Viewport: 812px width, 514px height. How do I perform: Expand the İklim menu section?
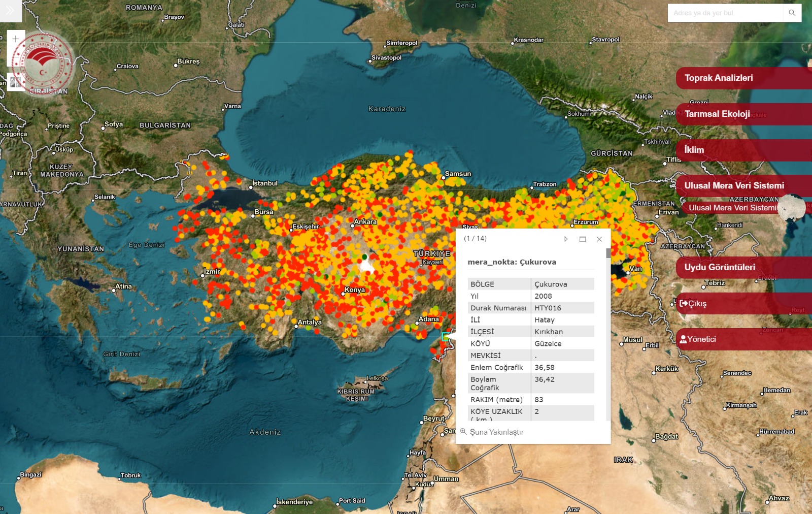pyautogui.click(x=694, y=150)
